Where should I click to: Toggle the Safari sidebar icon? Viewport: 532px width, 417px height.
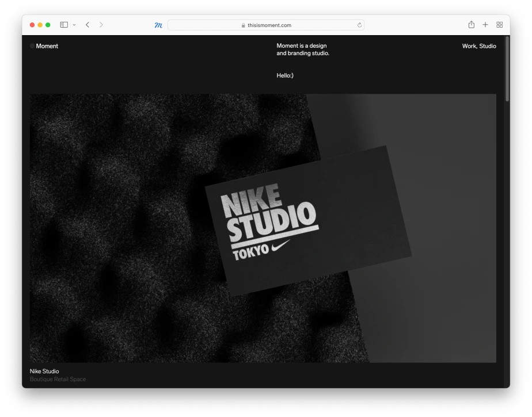(64, 25)
